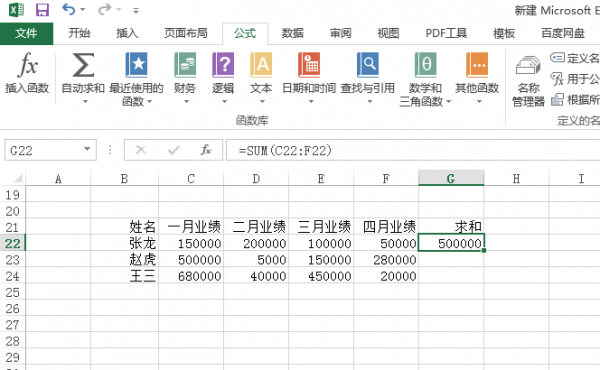
Task: Select cell with value 450000
Action: [321, 275]
